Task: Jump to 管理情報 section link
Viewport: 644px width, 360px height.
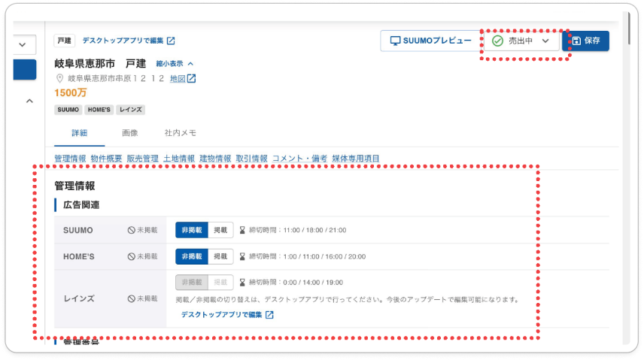Action: coord(70,159)
